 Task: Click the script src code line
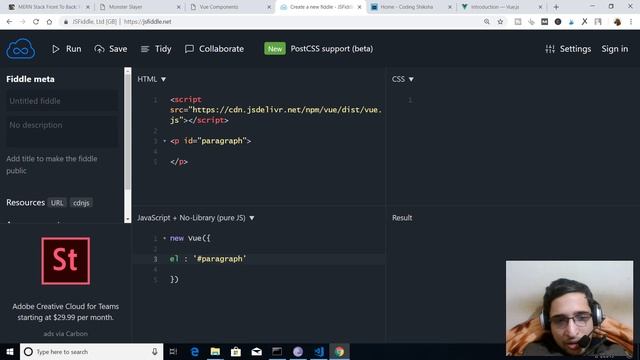(x=276, y=110)
